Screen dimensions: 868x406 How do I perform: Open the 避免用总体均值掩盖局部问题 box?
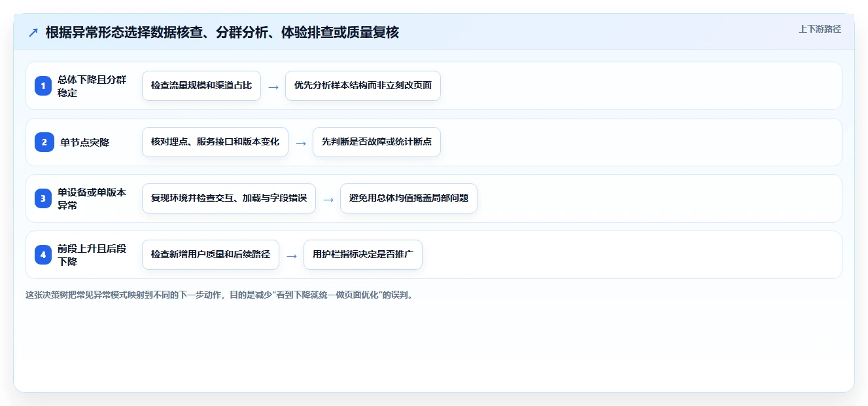(409, 198)
